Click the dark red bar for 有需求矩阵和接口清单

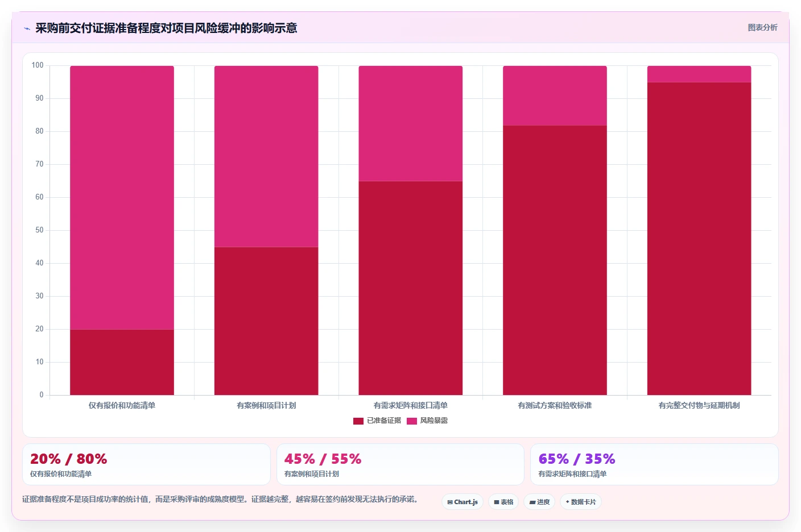tap(411, 288)
